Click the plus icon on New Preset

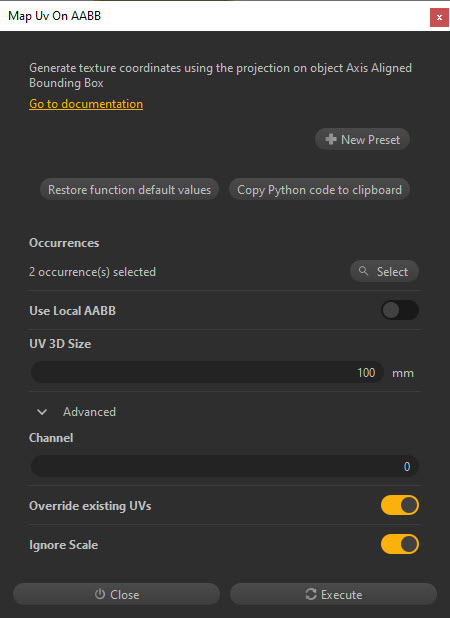pyautogui.click(x=331, y=139)
